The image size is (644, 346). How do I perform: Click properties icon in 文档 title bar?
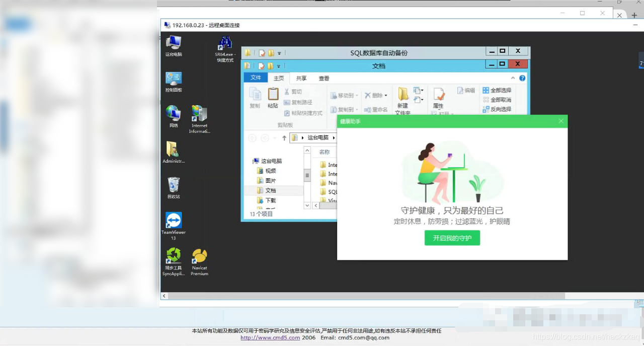coord(262,66)
